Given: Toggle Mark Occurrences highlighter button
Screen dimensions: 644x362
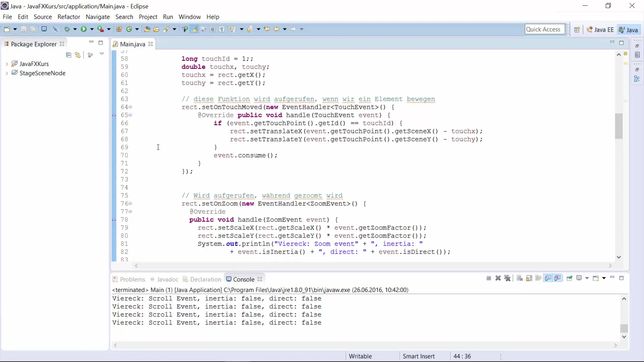Looking at the screenshot, I should click(x=194, y=29).
